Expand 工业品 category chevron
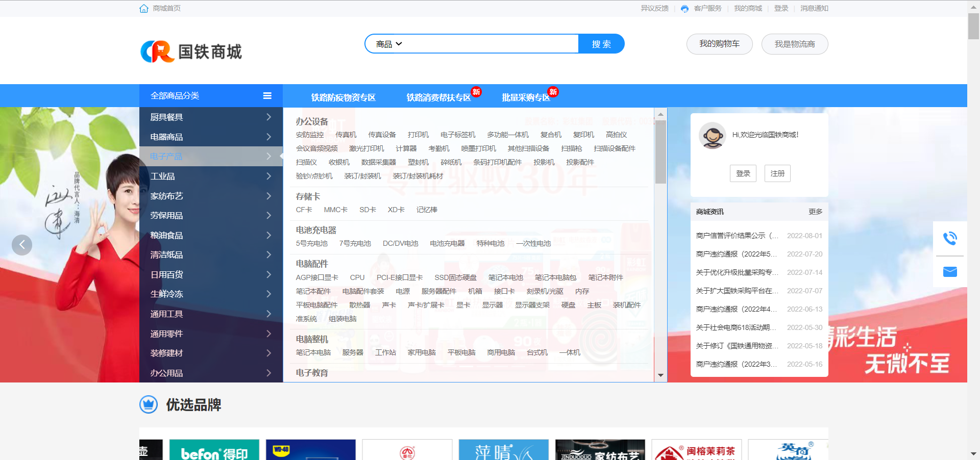 coord(268,176)
